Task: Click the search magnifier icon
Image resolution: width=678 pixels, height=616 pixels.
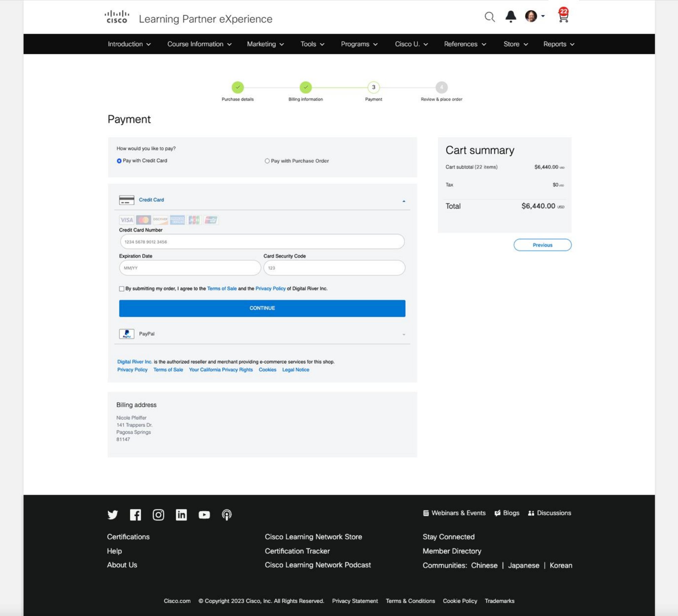Action: (x=489, y=17)
